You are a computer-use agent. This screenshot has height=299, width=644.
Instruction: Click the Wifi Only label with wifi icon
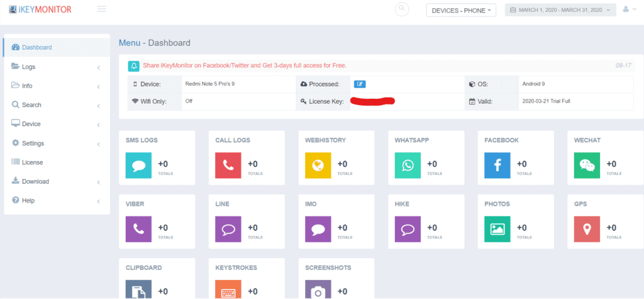[149, 101]
